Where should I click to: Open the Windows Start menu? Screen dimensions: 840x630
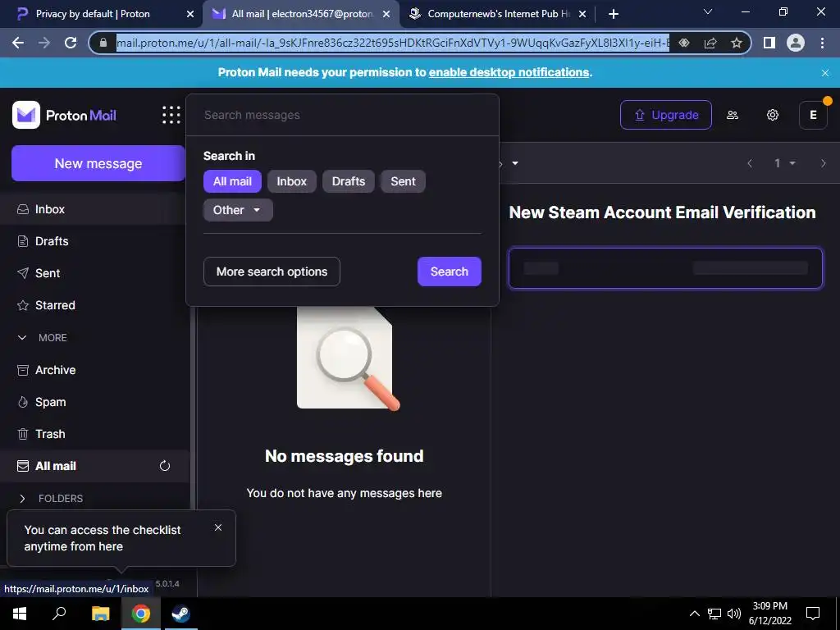click(20, 614)
